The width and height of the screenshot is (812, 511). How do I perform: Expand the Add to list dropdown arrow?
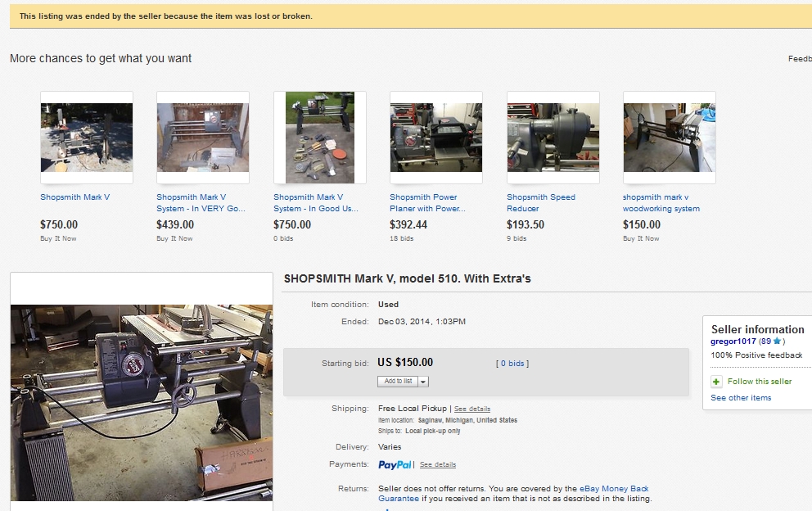(423, 382)
